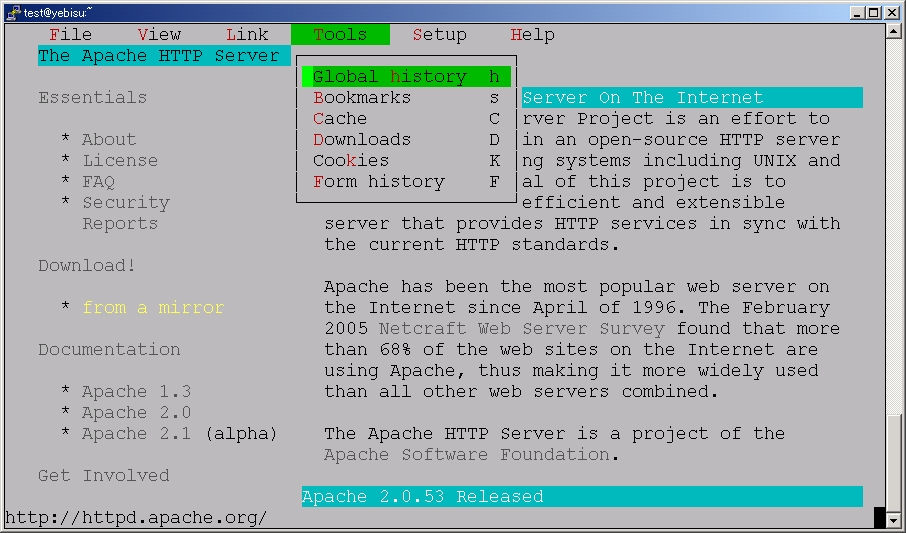Click the Get Involved sidebar heading
Image resolution: width=906 pixels, height=533 pixels.
(x=103, y=475)
